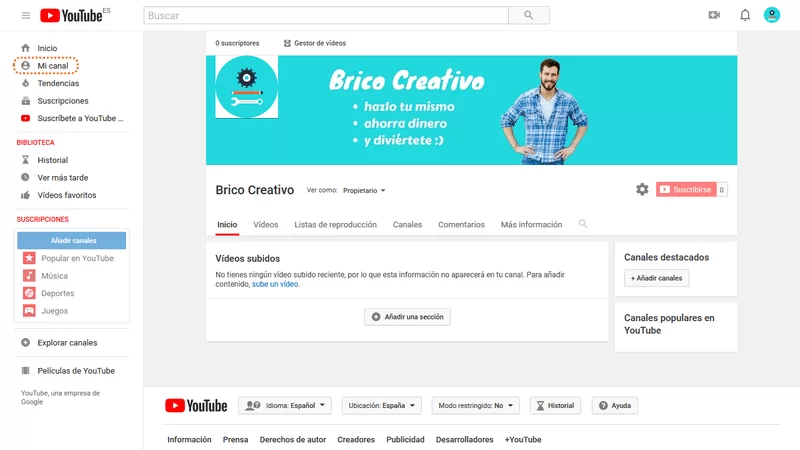
Task: Click the Añadir canales blue button
Action: coord(72,240)
